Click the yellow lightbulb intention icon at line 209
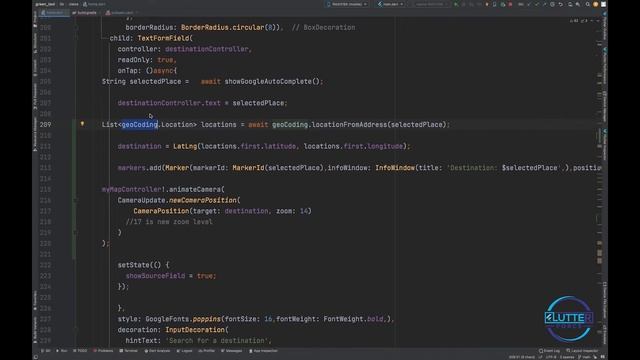 (x=82, y=123)
